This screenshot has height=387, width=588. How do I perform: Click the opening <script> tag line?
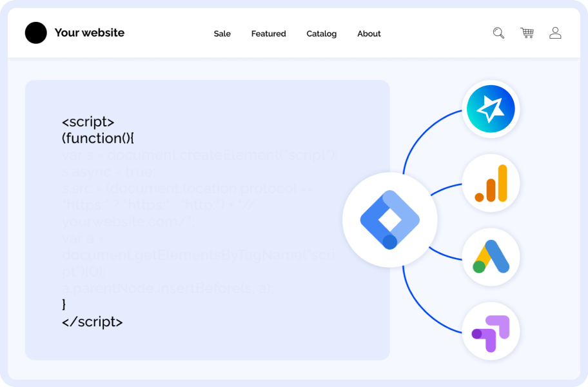point(88,122)
